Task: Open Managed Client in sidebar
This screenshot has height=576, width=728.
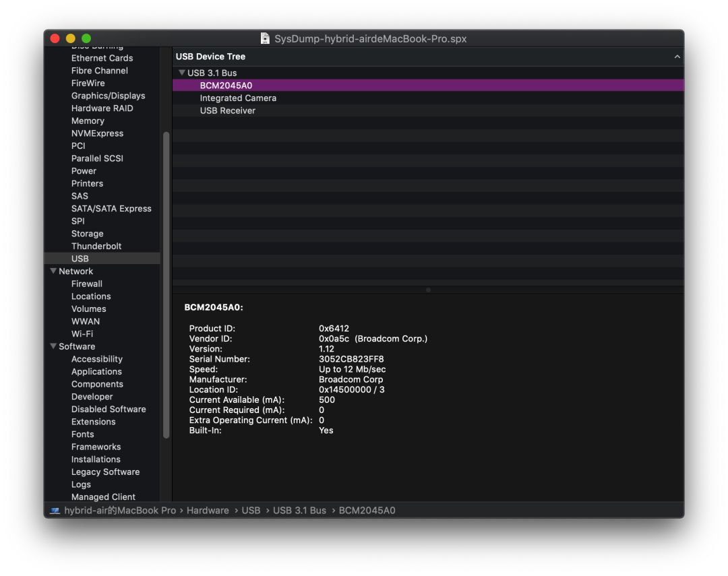Action: 103,497
